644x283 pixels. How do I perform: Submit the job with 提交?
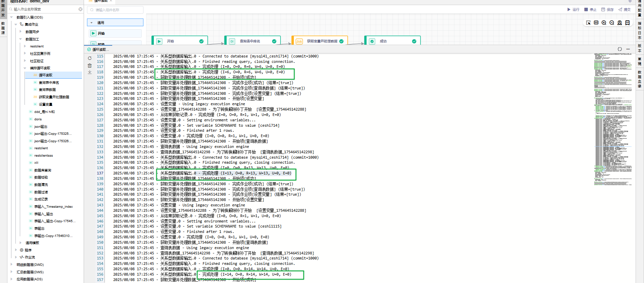[625, 9]
